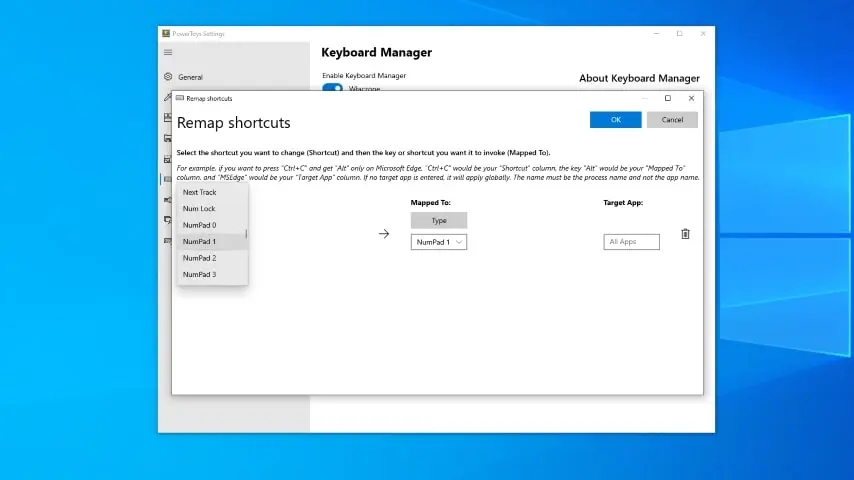Close the Remap shortcuts dialog window

coord(691,98)
